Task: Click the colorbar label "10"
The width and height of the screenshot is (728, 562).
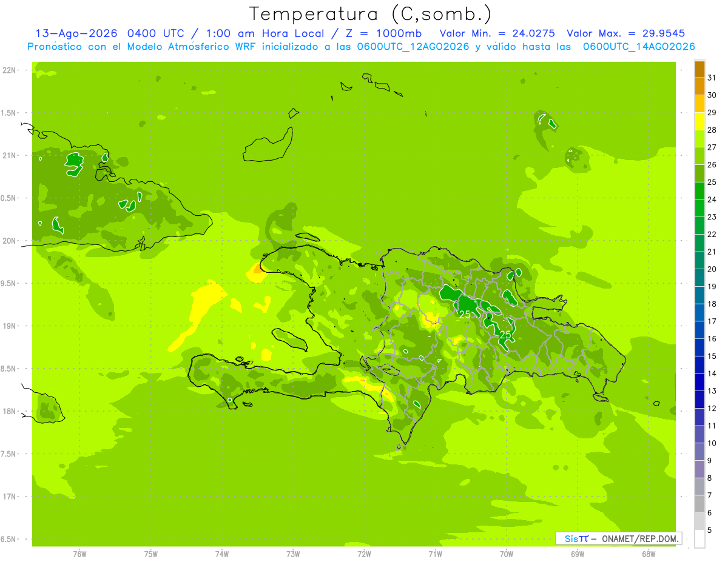Action: 712,443
